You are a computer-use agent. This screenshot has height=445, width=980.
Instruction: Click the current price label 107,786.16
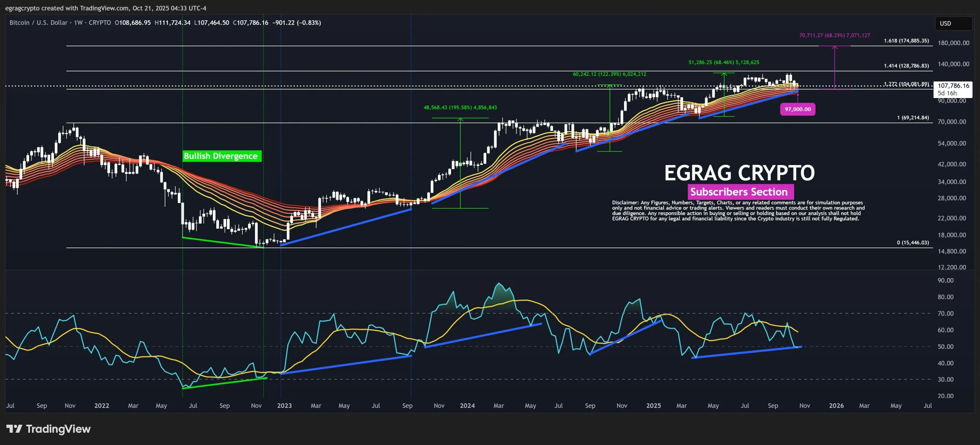click(953, 86)
